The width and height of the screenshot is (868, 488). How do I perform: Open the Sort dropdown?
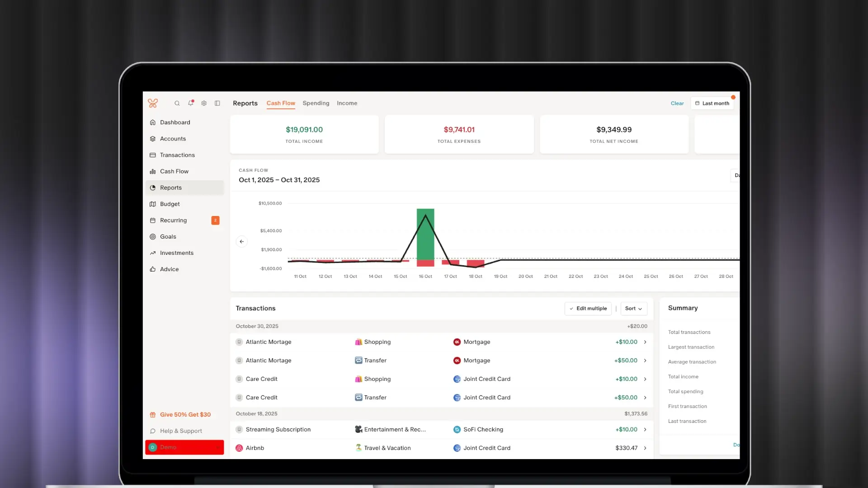(633, 309)
